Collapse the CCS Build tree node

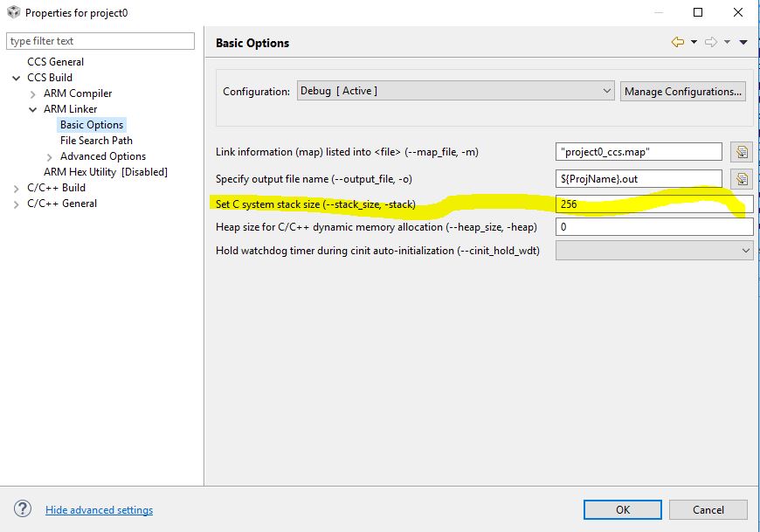click(x=17, y=78)
